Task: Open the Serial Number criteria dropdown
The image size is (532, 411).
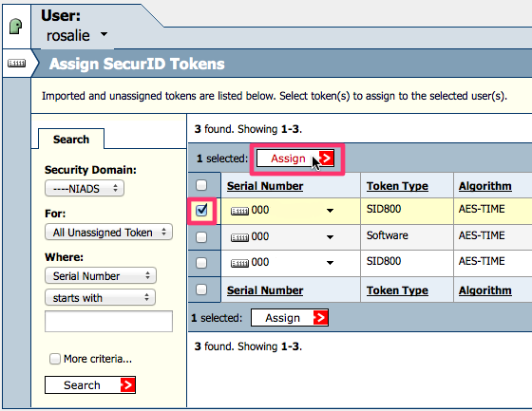Action: tap(101, 275)
